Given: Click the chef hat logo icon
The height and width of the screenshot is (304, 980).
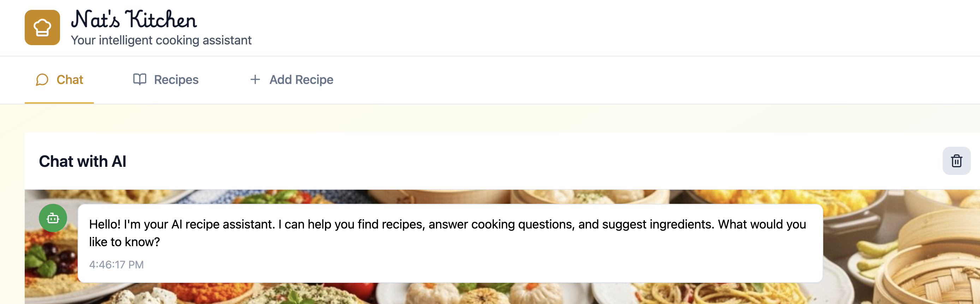Looking at the screenshot, I should [42, 28].
